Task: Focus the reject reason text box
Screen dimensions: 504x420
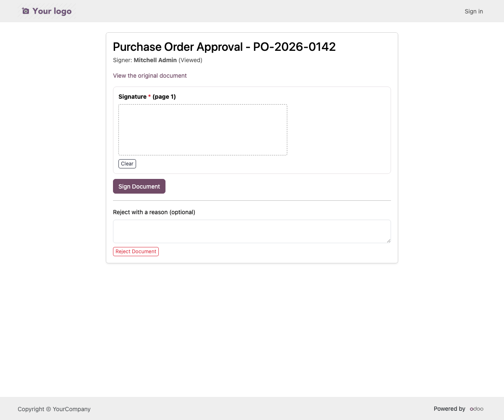Action: click(x=252, y=231)
